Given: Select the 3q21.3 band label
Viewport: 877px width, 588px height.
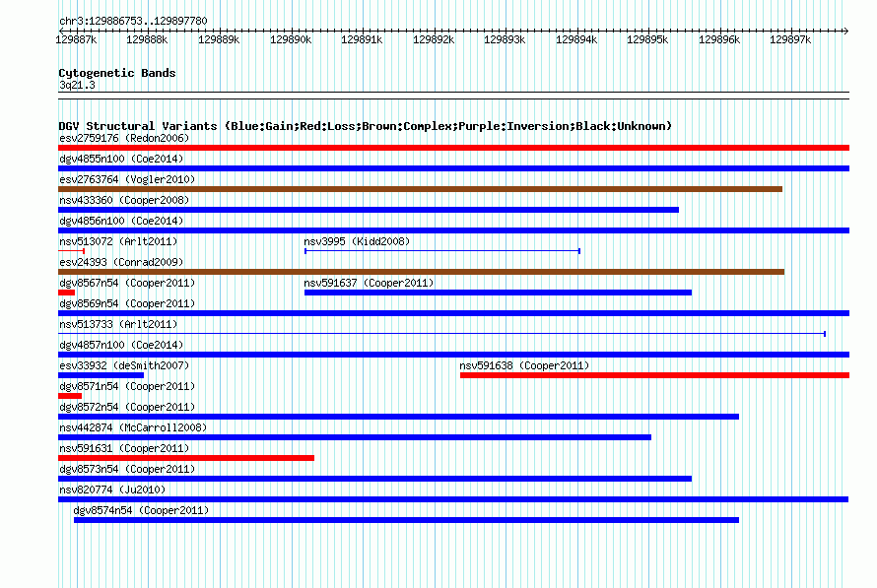Looking at the screenshot, I should [x=77, y=85].
